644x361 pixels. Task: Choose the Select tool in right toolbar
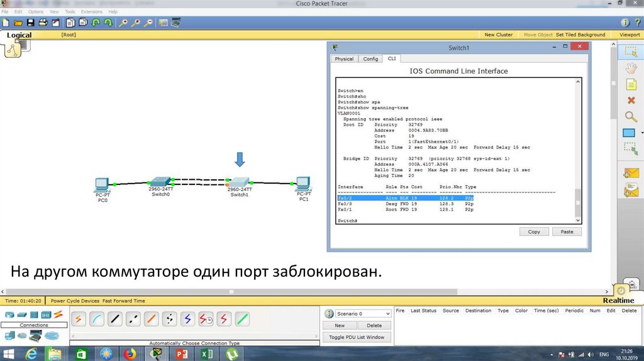[630, 52]
